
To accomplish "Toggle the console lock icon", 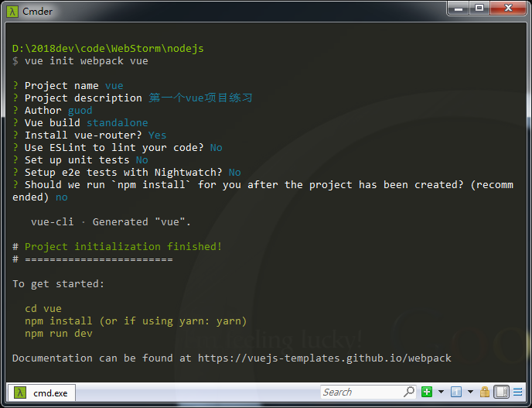I will click(x=485, y=392).
